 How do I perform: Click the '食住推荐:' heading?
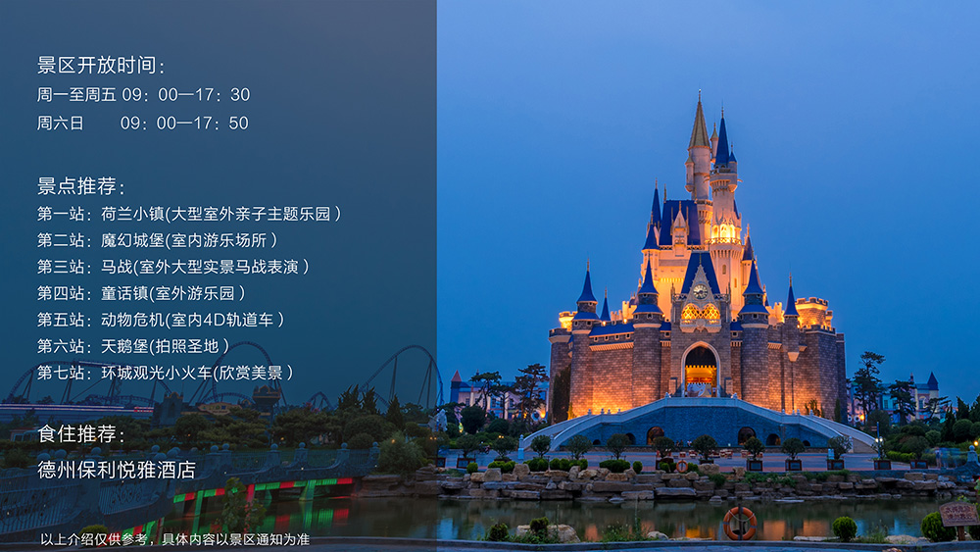[x=80, y=433]
